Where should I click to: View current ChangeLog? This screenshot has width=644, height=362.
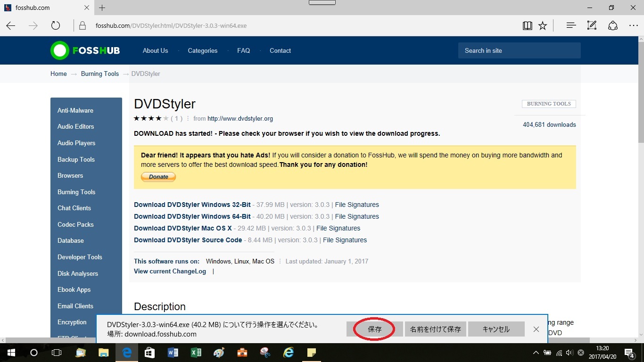tap(170, 271)
